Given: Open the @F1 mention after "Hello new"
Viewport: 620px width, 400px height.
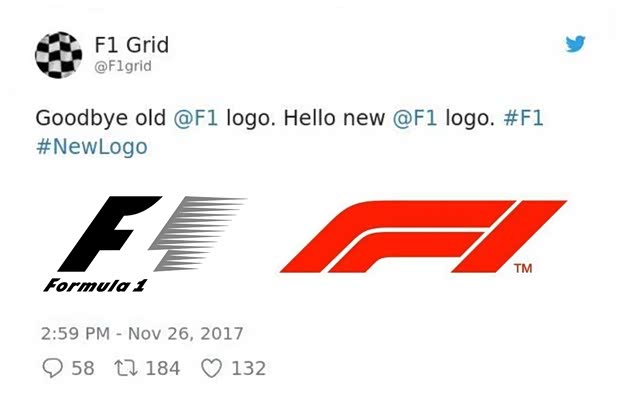Looking at the screenshot, I should coord(416,117).
